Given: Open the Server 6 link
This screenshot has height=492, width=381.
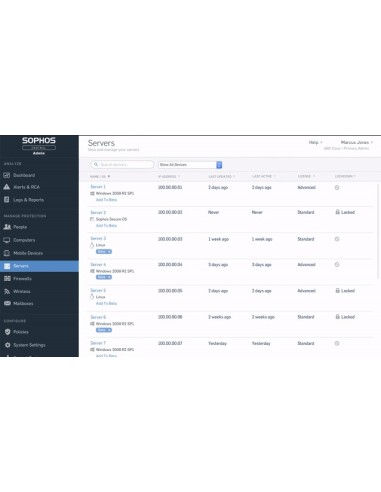Looking at the screenshot, I should click(x=98, y=317).
